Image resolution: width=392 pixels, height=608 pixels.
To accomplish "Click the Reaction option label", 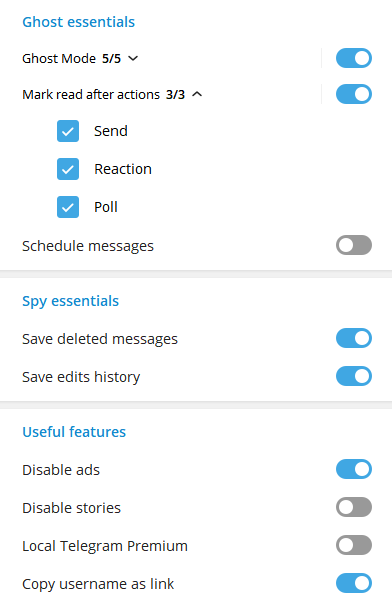I will [123, 169].
